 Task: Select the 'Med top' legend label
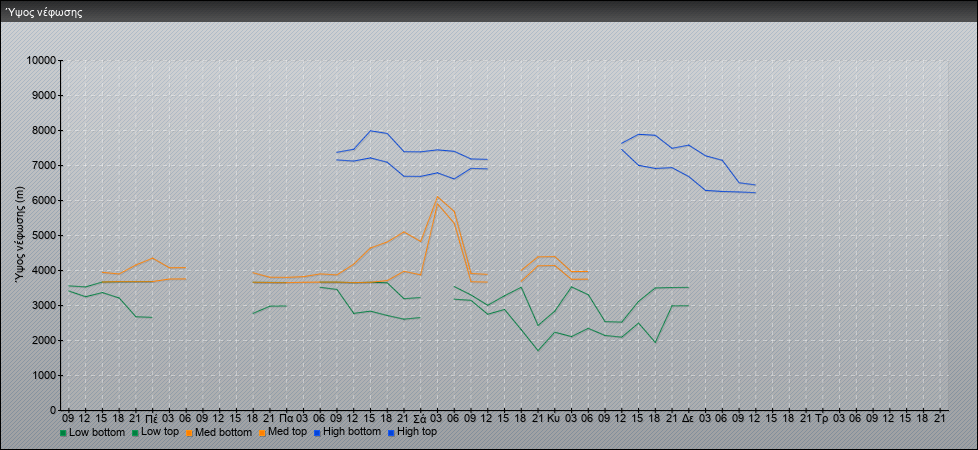pos(287,432)
